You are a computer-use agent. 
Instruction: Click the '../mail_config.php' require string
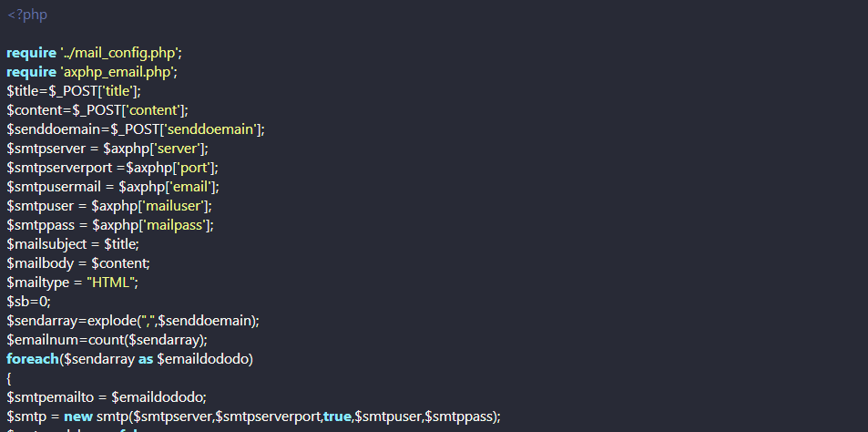coord(119,53)
